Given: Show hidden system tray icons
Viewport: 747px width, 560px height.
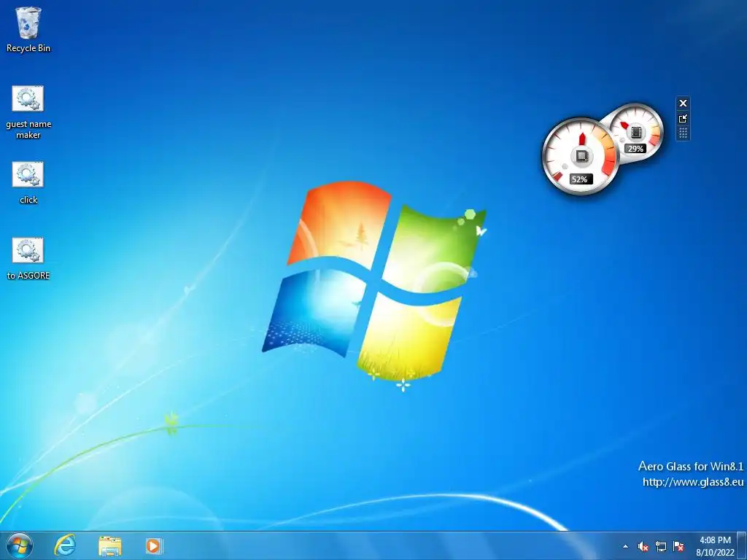Looking at the screenshot, I should coord(625,547).
